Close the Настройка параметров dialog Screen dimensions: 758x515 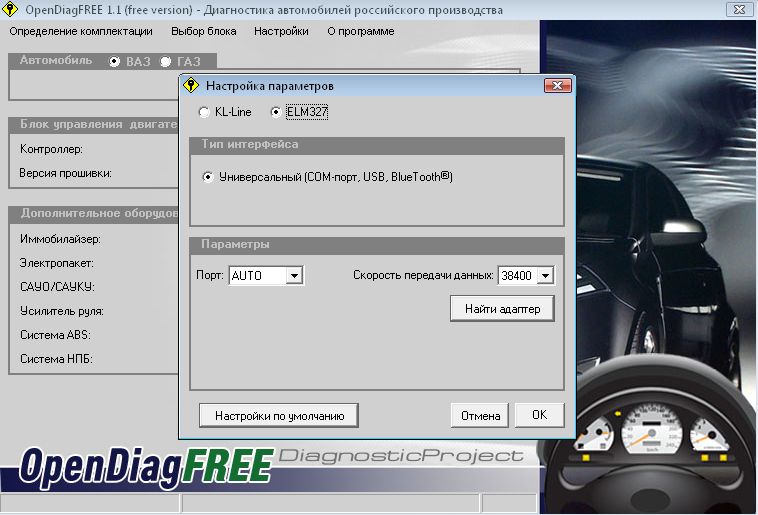pyautogui.click(x=557, y=86)
